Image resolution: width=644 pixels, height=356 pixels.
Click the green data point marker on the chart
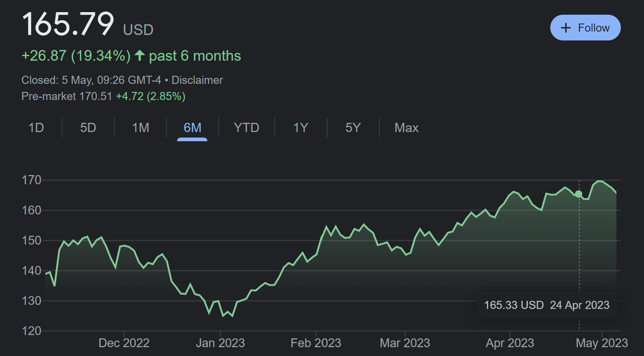coord(579,194)
